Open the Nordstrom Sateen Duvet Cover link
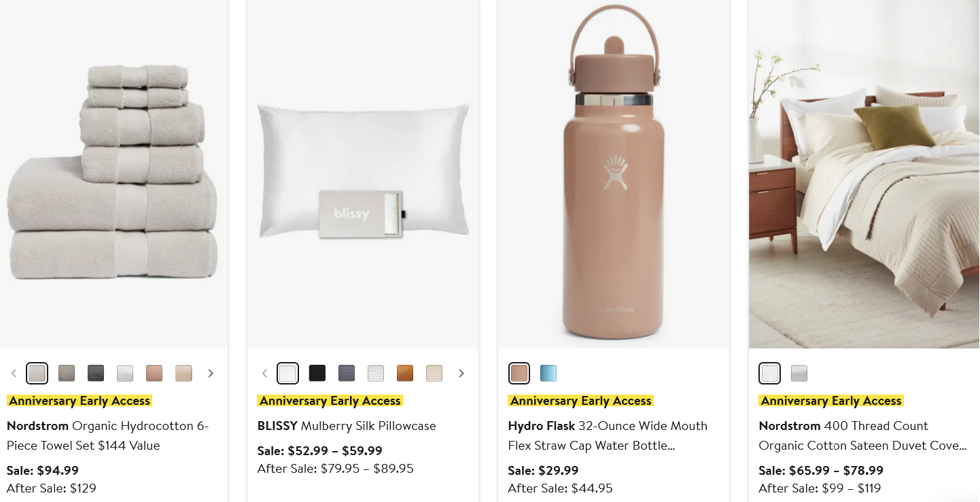 [862, 435]
